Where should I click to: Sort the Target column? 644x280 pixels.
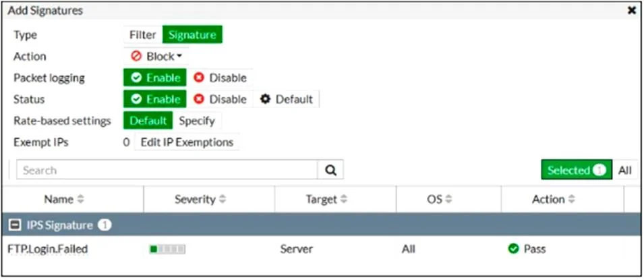(x=344, y=200)
